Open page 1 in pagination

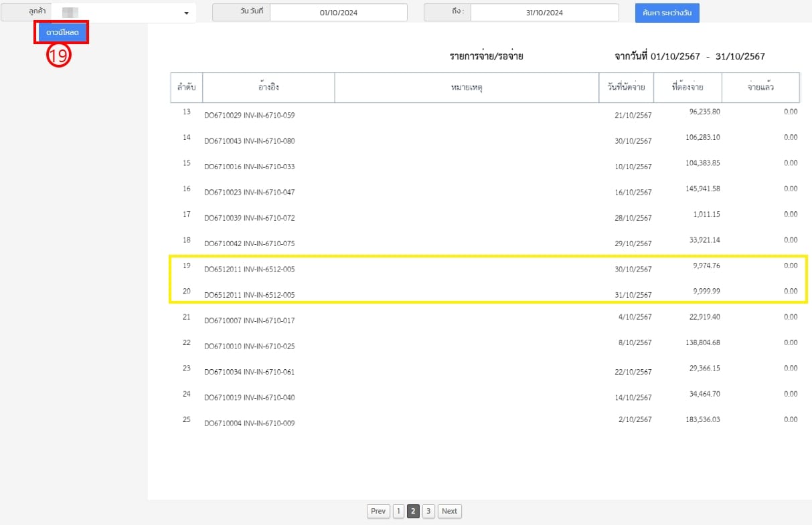coord(398,511)
